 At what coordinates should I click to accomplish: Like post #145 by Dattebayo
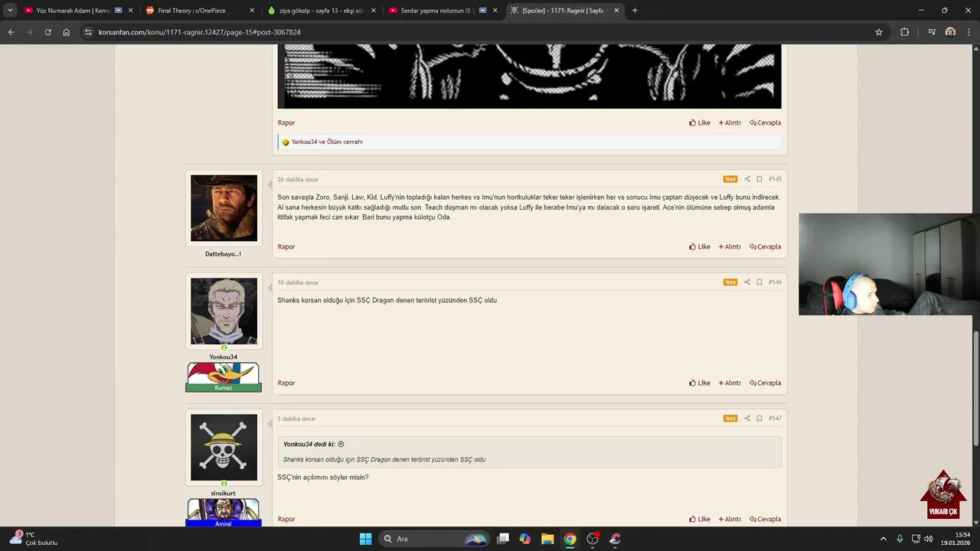point(700,246)
